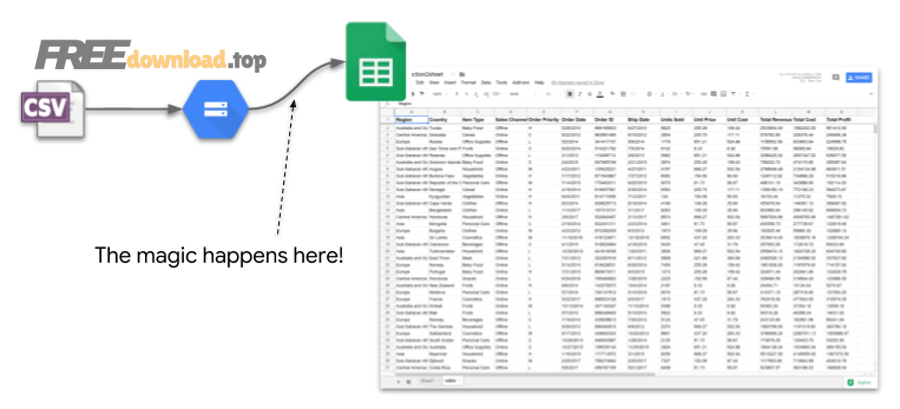Open the Tools menu in Sheets
The width and height of the screenshot is (900, 409).
(x=502, y=83)
